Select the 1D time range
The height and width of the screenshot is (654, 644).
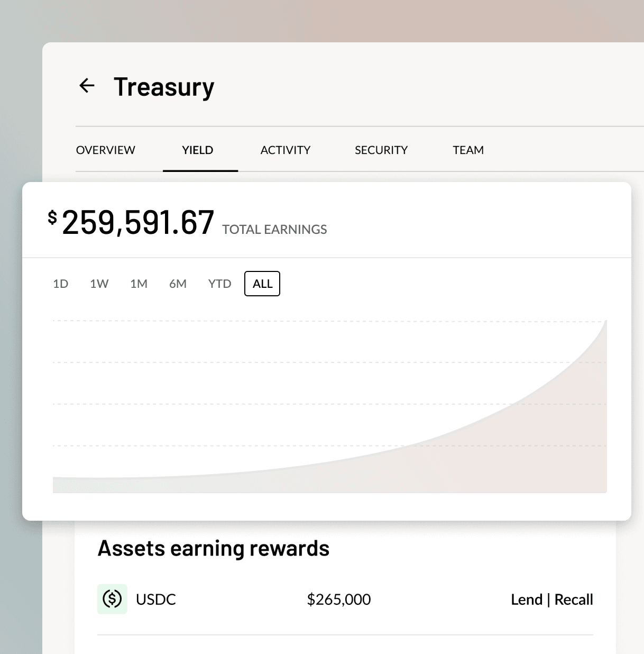[61, 284]
